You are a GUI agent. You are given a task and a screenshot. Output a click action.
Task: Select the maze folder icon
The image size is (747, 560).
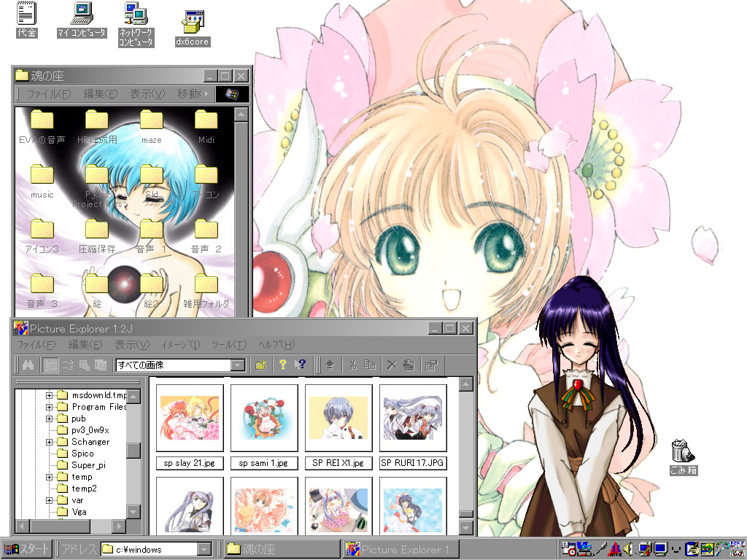152,127
